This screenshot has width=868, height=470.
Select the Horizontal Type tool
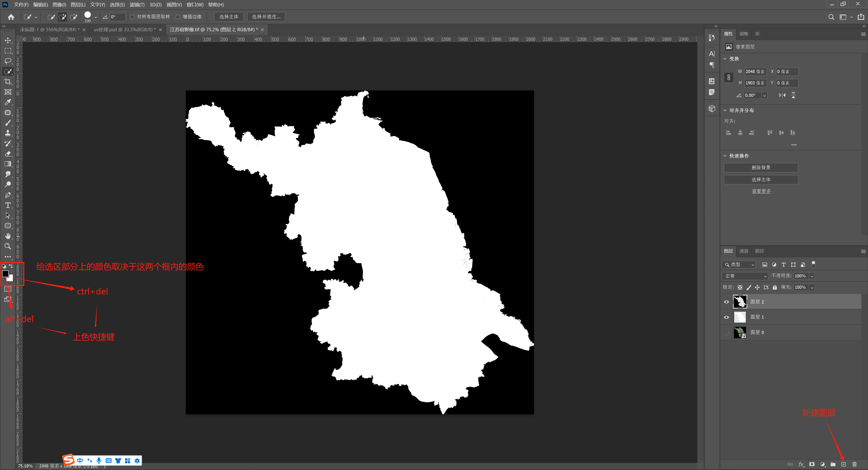click(8, 205)
